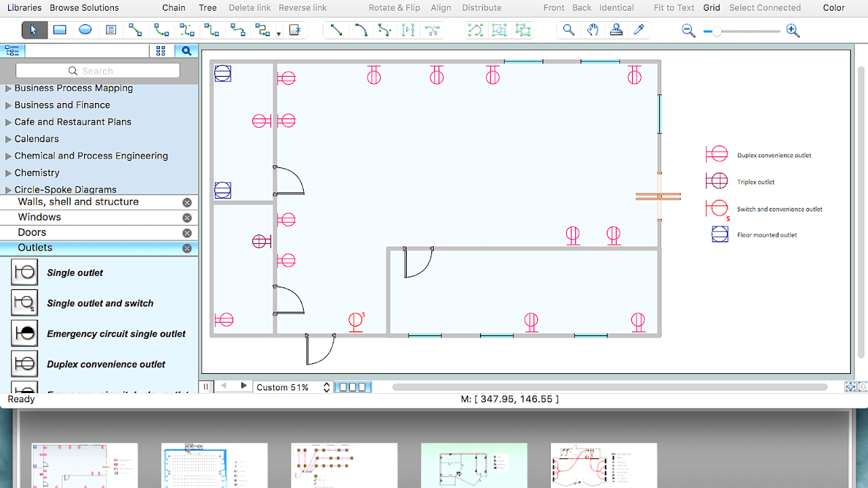
Task: Choose the arc connector tool
Action: point(161,30)
